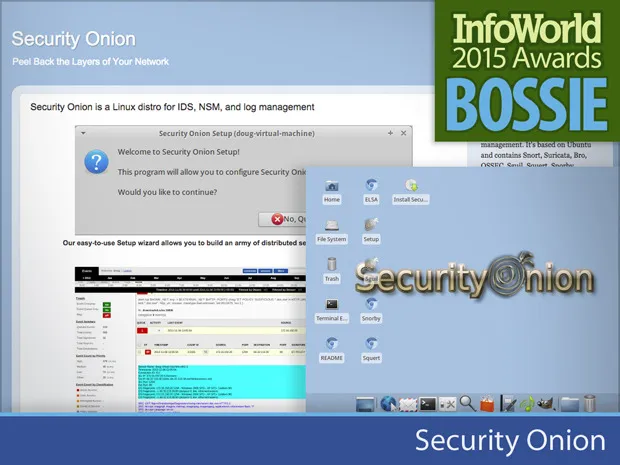Viewport: 620px width, 465px height.
Task: Open the mail envelope icon in dock
Action: (x=408, y=405)
